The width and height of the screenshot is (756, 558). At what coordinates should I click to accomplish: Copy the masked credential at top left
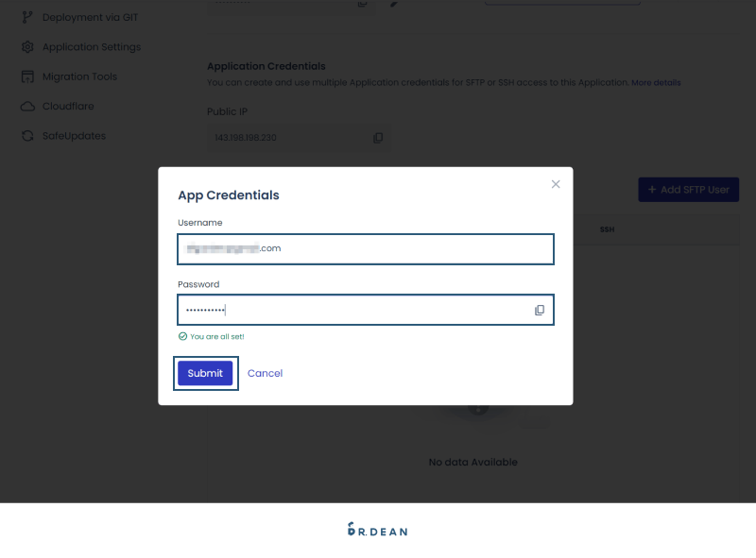click(x=362, y=5)
